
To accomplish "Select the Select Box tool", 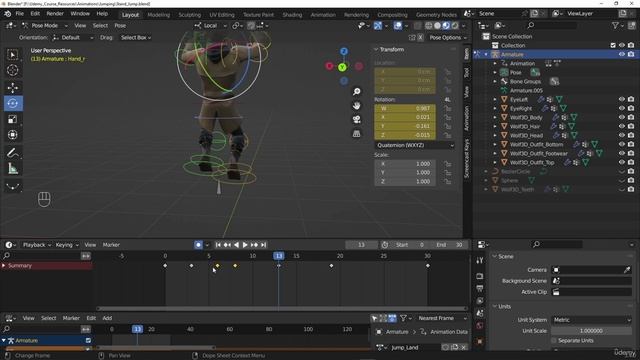I will pos(13,55).
